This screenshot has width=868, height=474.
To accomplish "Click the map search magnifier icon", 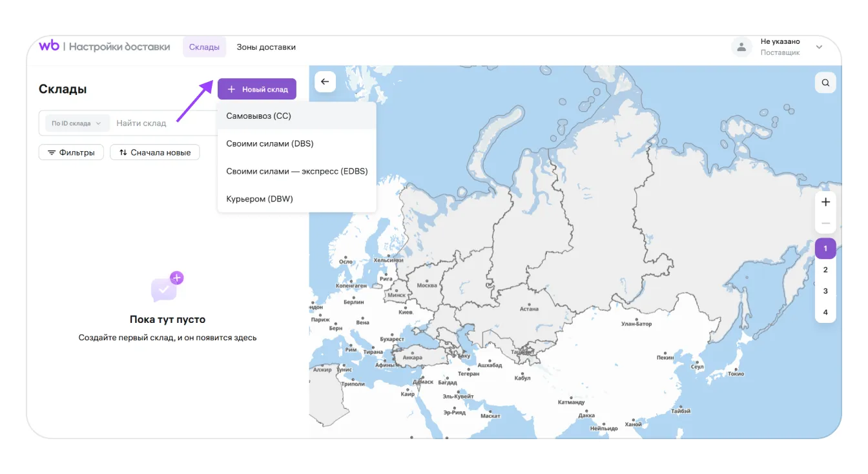I will click(x=825, y=83).
